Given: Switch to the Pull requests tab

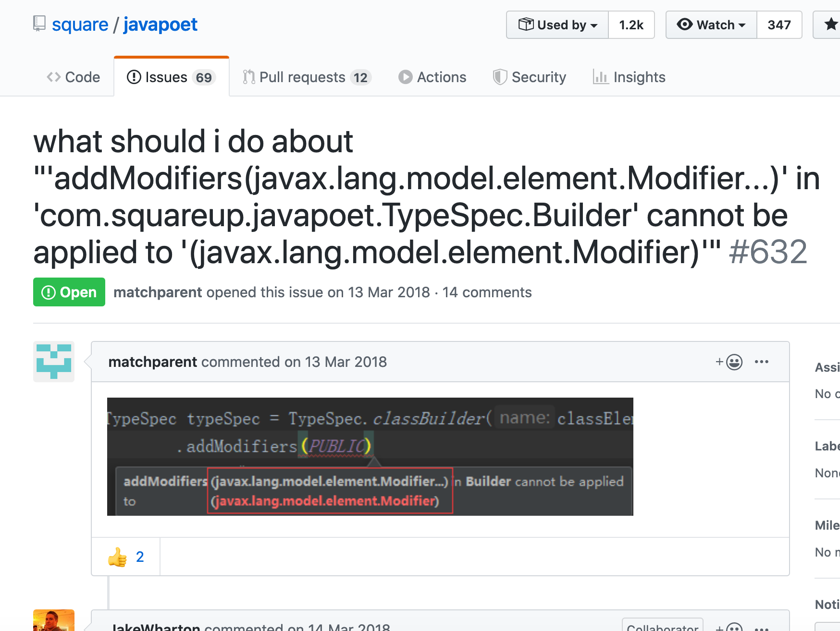Looking at the screenshot, I should (307, 77).
